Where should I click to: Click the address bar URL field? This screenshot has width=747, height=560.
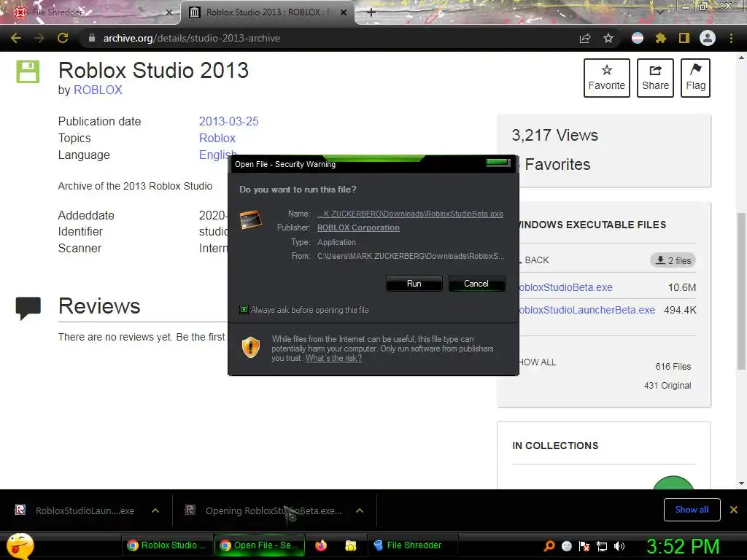coord(329,38)
